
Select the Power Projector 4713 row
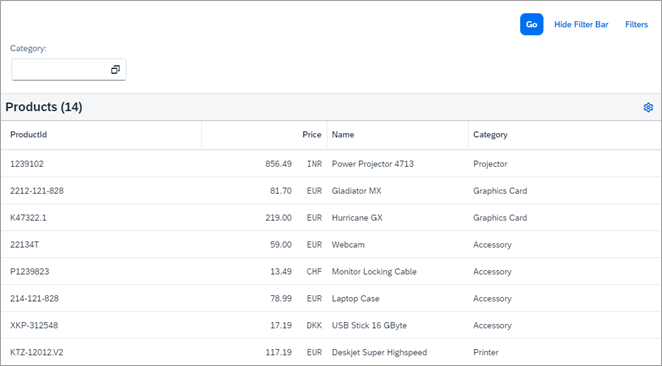click(x=331, y=164)
